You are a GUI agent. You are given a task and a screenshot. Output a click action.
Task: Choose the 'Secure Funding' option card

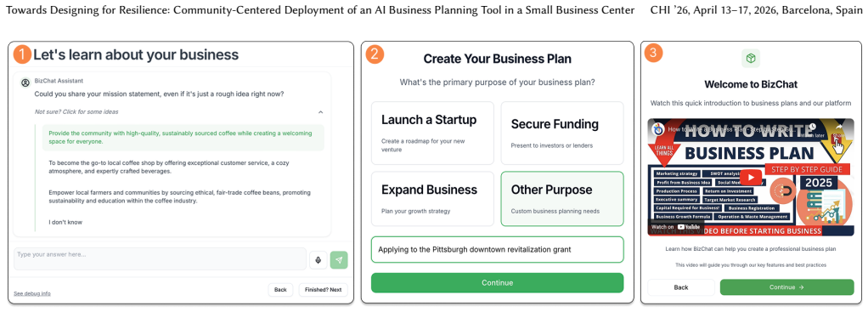562,133
